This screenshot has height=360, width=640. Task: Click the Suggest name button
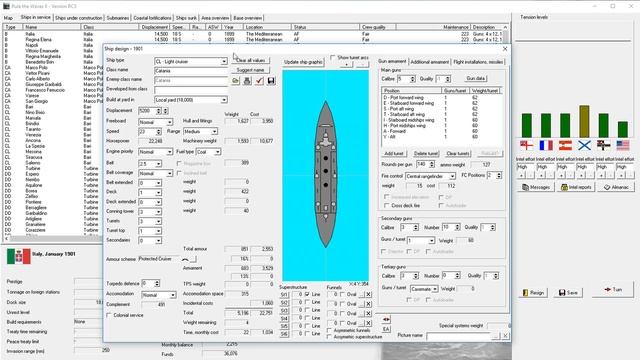click(251, 70)
